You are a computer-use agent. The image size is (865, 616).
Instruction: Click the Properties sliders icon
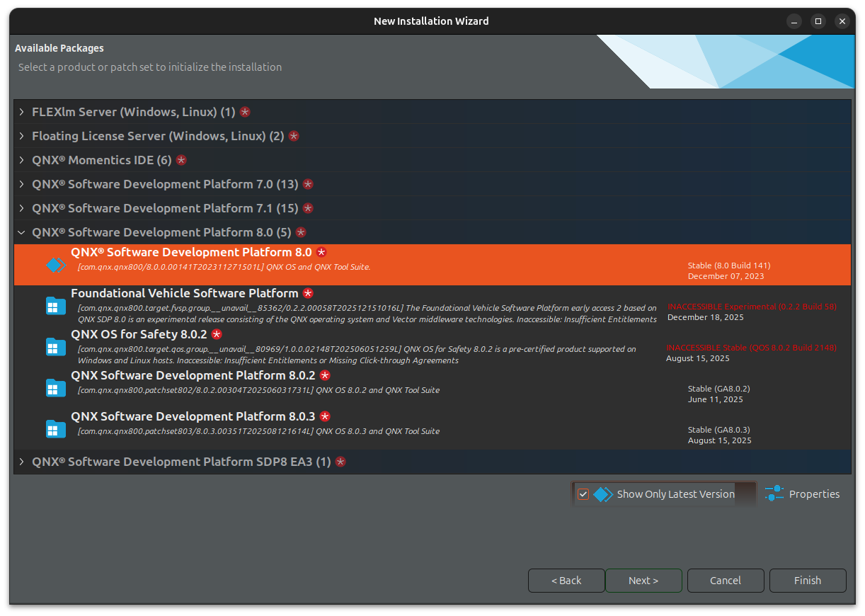click(x=774, y=494)
